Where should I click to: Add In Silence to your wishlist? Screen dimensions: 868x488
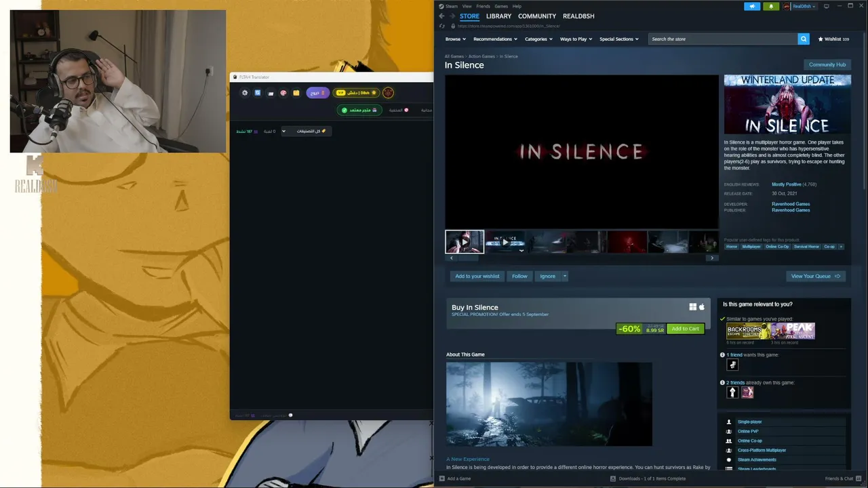[x=477, y=276]
